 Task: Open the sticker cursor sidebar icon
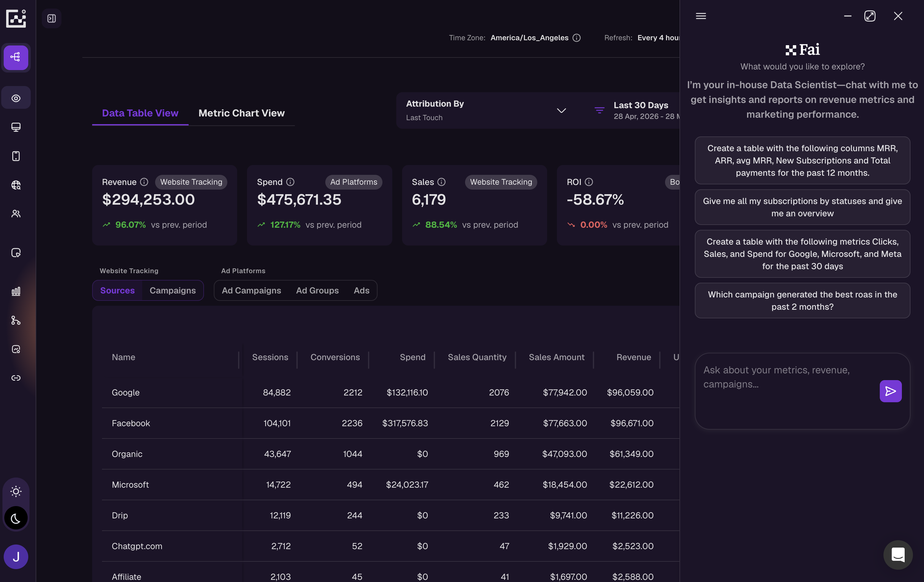pos(16,252)
